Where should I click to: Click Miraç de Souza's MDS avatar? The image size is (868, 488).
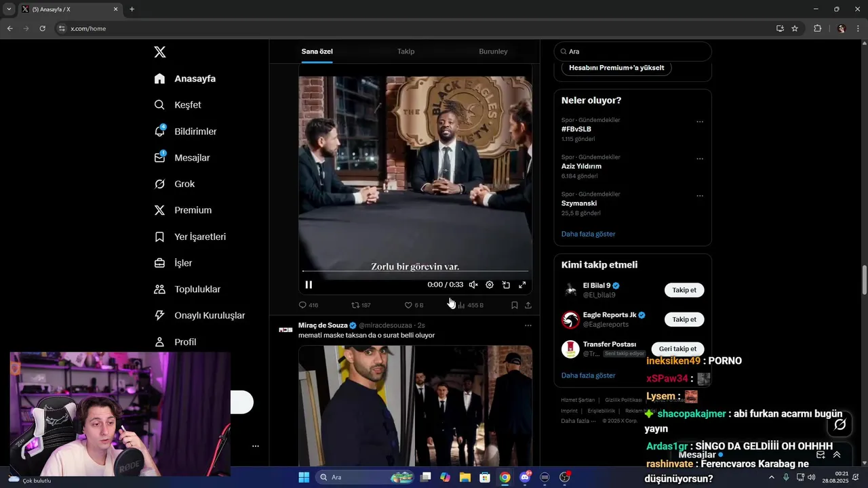point(285,329)
